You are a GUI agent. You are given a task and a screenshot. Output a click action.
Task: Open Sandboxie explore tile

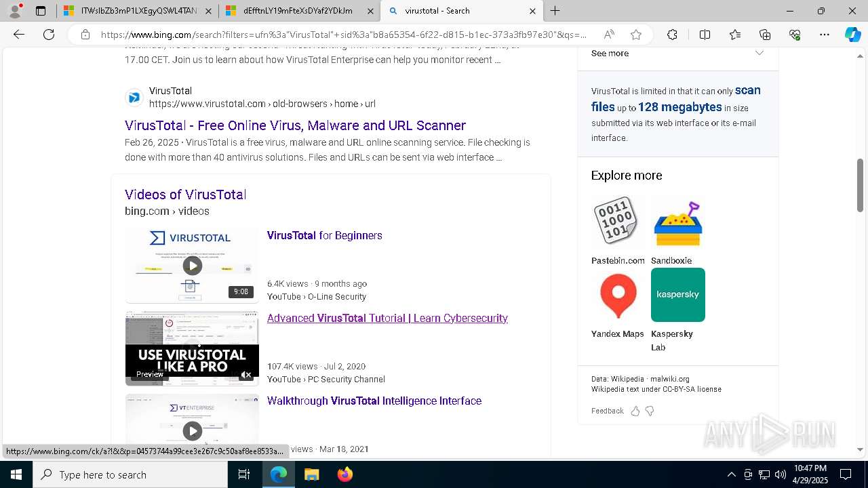[677, 230]
